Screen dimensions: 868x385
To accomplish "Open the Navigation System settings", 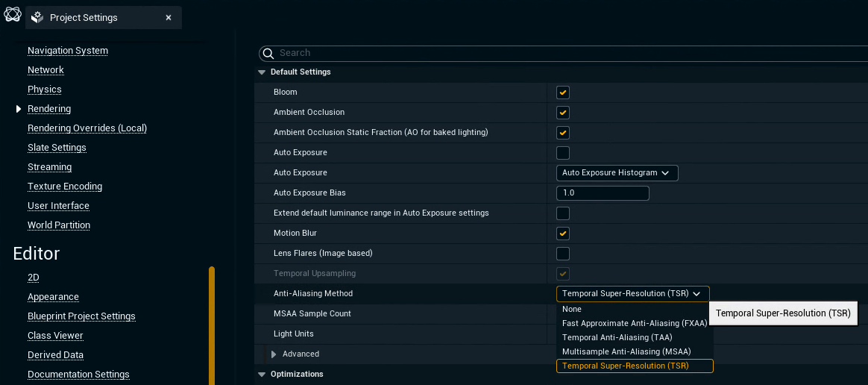I will click(68, 51).
